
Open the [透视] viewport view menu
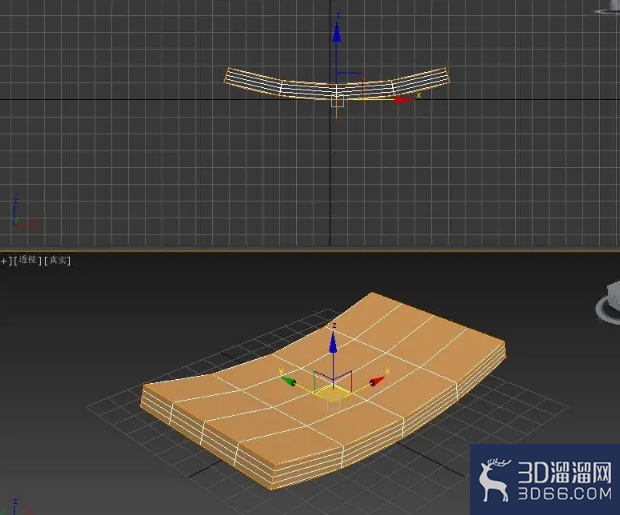coord(27,260)
